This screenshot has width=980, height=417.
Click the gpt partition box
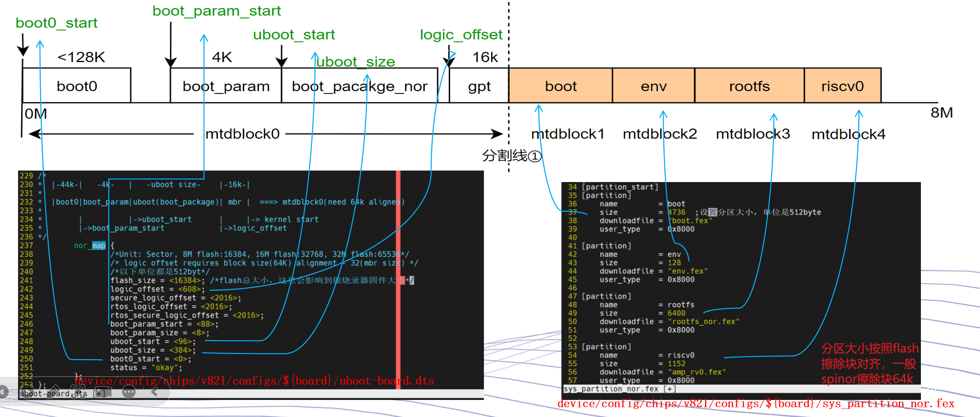(x=479, y=86)
